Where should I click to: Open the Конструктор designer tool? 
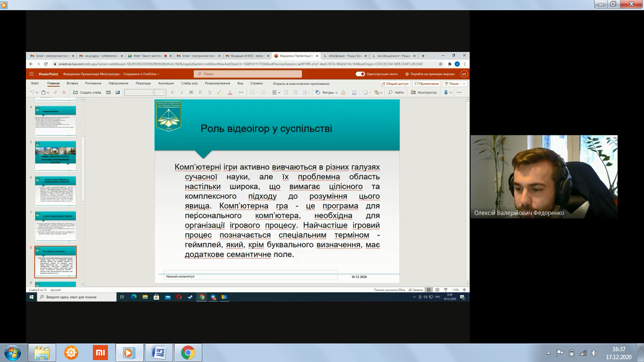(424, 92)
